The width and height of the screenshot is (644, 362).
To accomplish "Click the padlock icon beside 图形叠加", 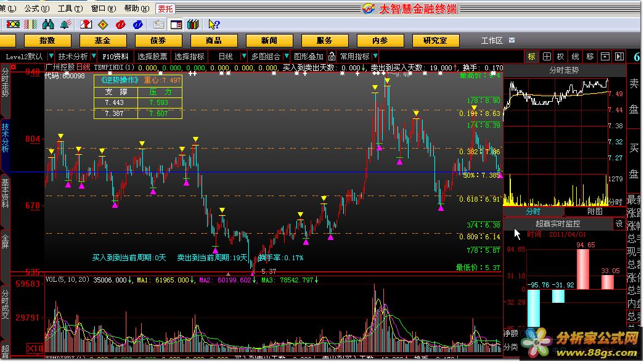I will (x=332, y=56).
